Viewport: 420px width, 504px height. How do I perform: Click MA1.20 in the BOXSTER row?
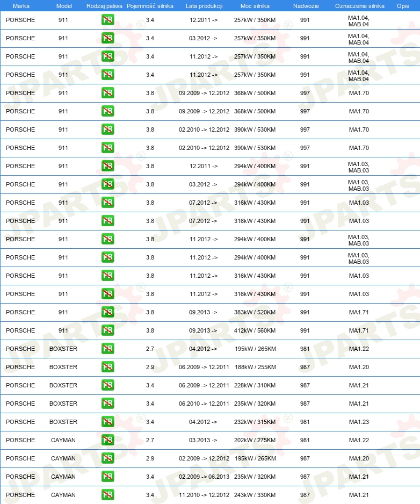click(359, 367)
